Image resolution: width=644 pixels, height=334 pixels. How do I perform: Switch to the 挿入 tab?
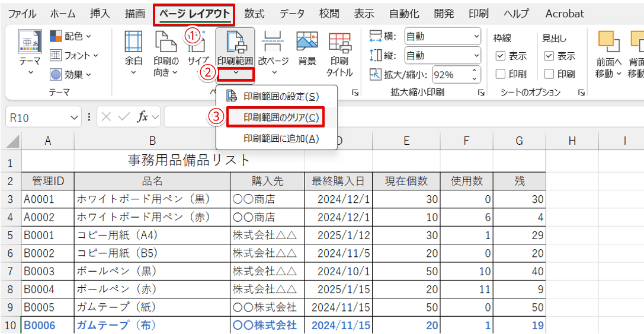coord(100,14)
